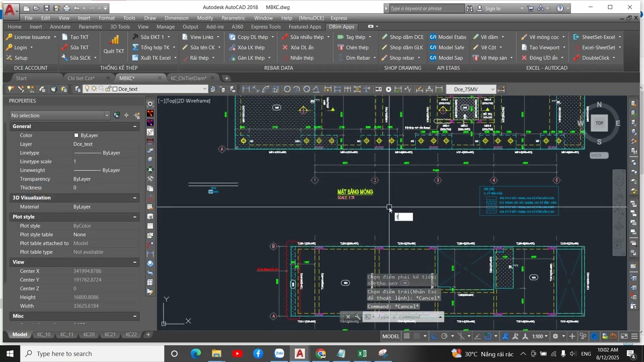The image size is (644, 362).
Task: Click Tạo Viewport tool
Action: click(540, 47)
